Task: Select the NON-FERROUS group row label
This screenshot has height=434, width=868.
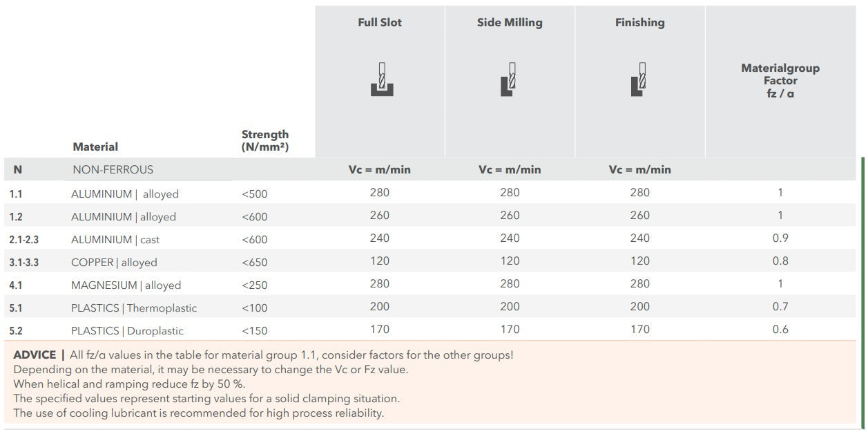Action: (113, 169)
